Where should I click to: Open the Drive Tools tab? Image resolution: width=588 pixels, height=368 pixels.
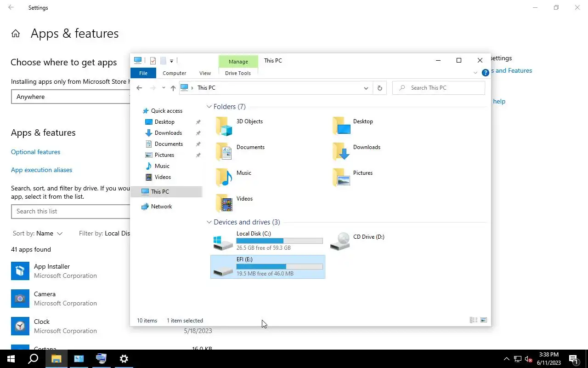point(238,73)
